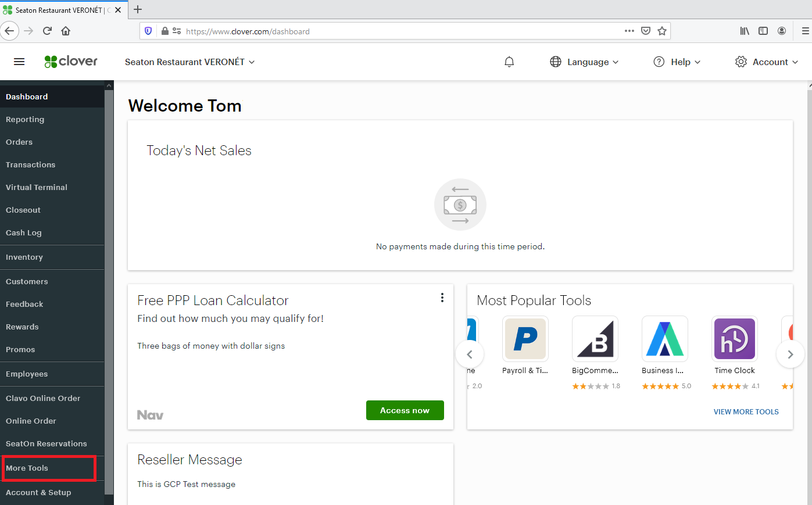Click VIEW MORE TOOLS link
This screenshot has width=812, height=505.
tap(746, 411)
